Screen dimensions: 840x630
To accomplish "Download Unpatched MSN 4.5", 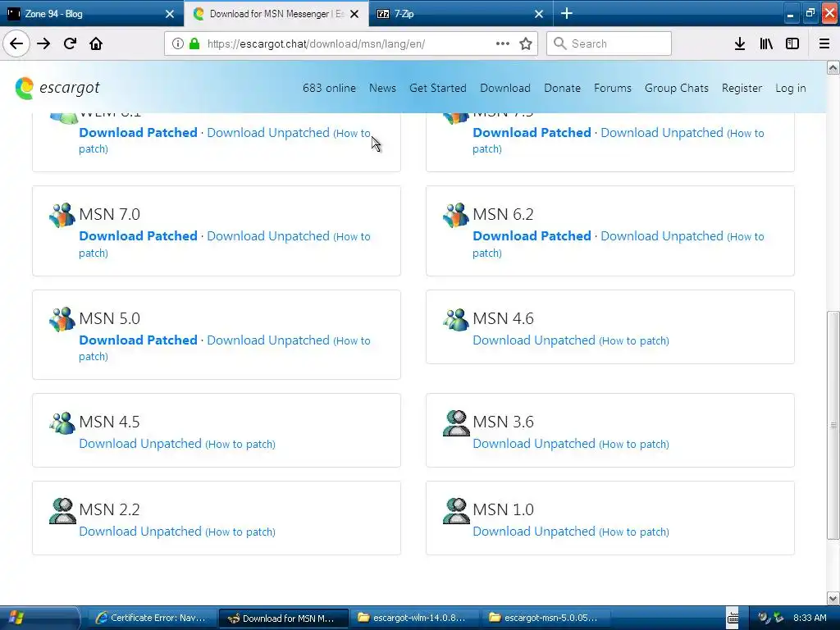I will [140, 444].
